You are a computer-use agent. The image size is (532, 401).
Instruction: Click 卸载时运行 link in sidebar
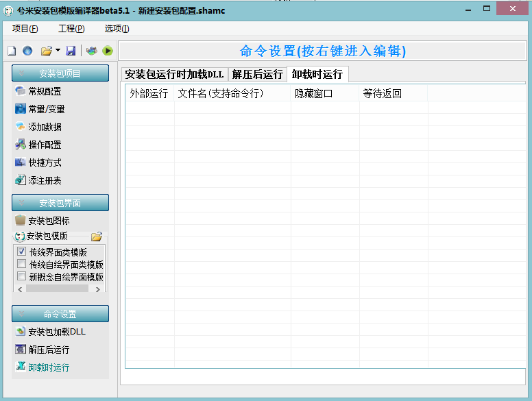pos(48,367)
